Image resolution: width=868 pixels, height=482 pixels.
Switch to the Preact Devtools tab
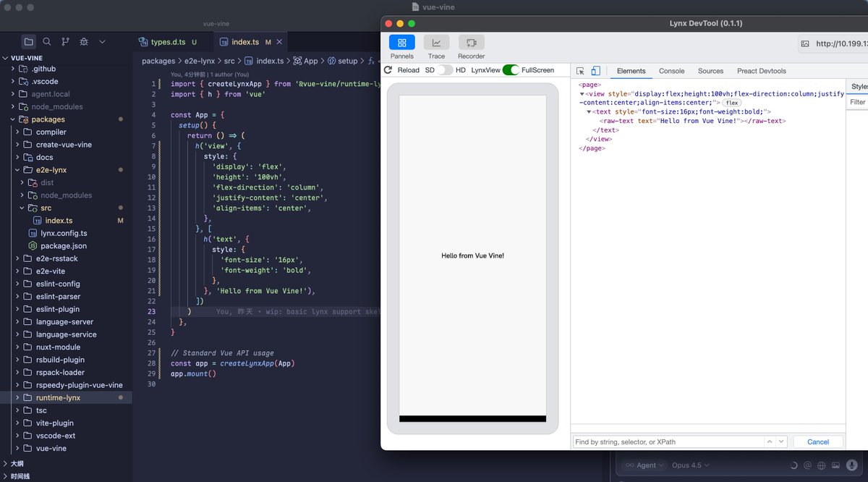pyautogui.click(x=762, y=71)
